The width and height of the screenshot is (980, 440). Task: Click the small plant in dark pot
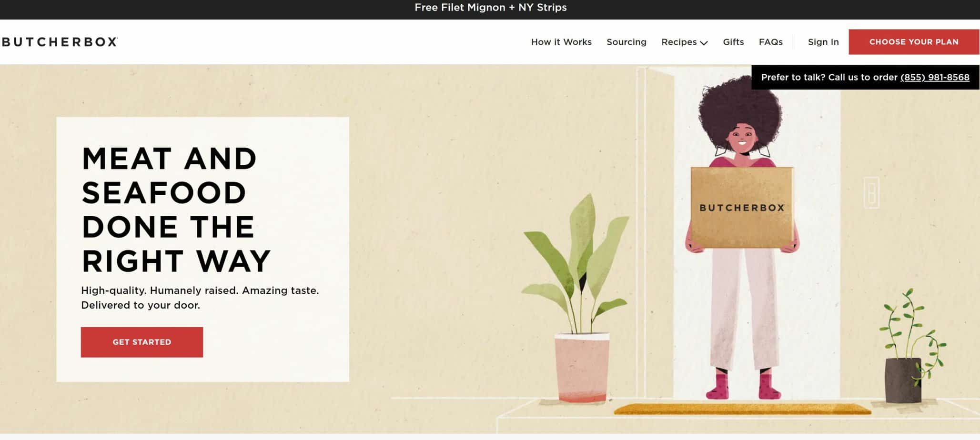910,348
